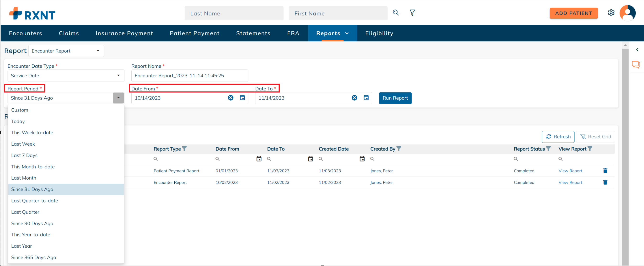Collapse the right side panel chevron
Screen dimensions: 644x266
(637, 50)
